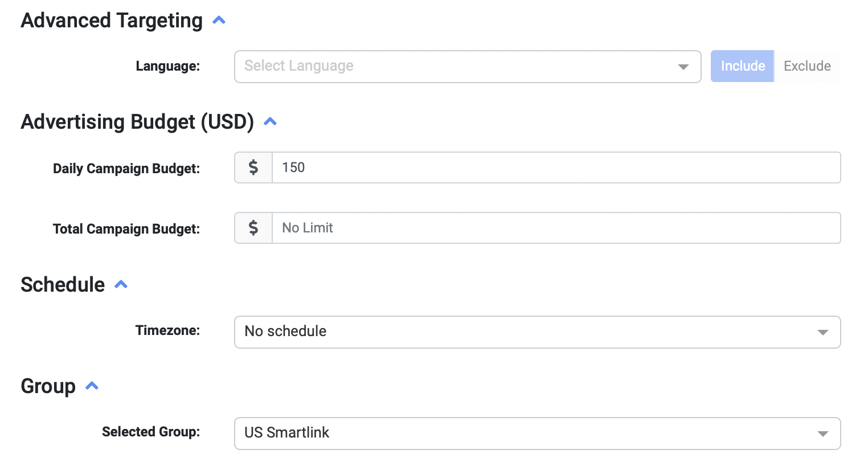868x466 pixels.
Task: Click the Schedule heading text
Action: pos(63,284)
